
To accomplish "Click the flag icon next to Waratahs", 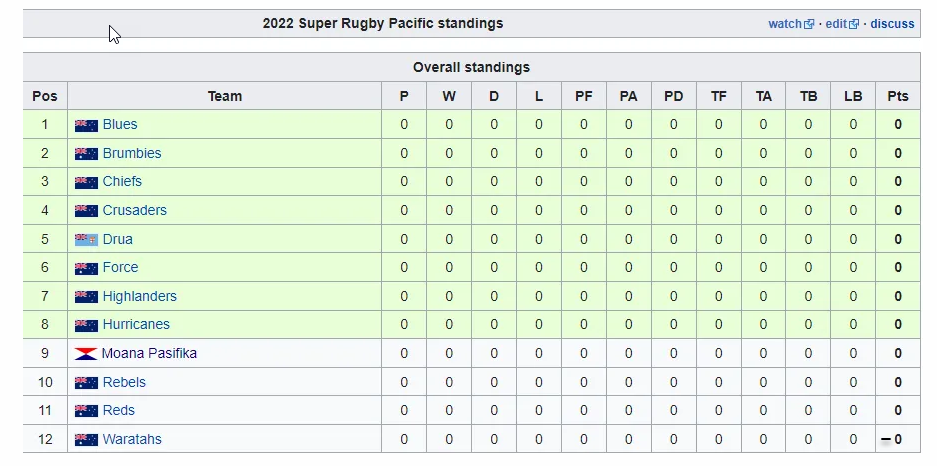I will (86, 440).
